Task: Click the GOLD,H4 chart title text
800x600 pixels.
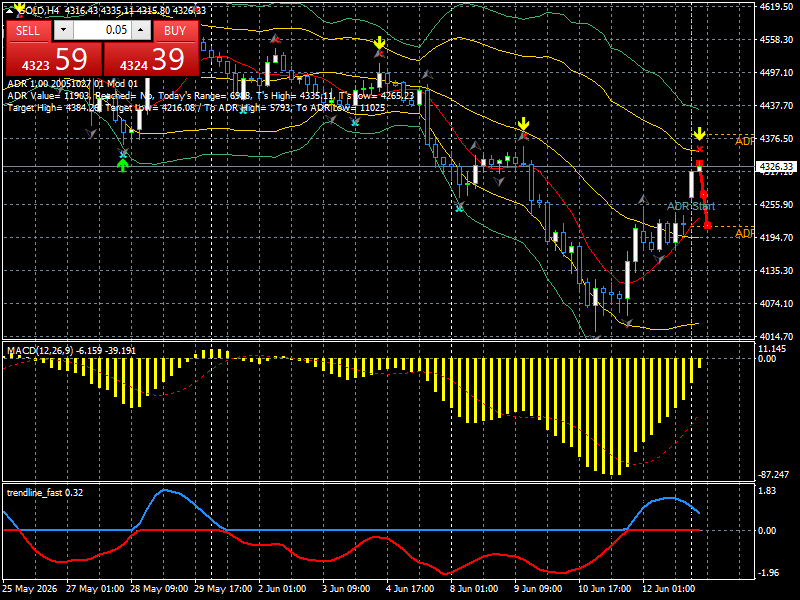Action: coord(39,10)
